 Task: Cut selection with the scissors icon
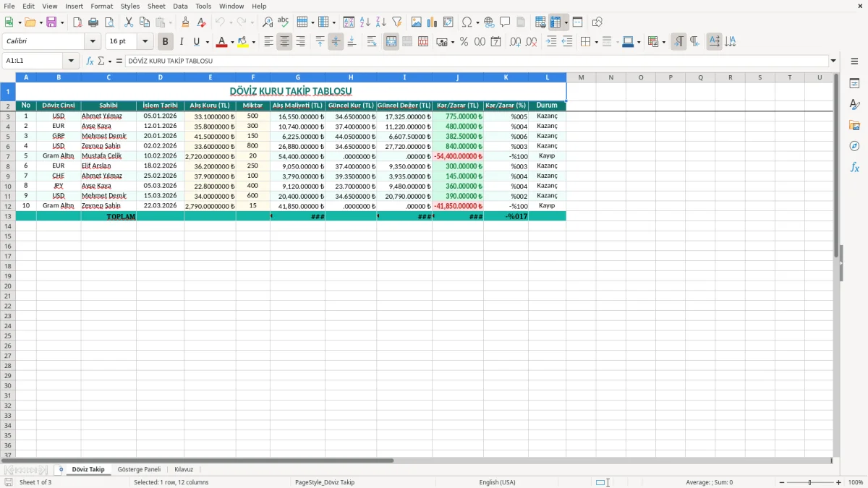click(129, 22)
